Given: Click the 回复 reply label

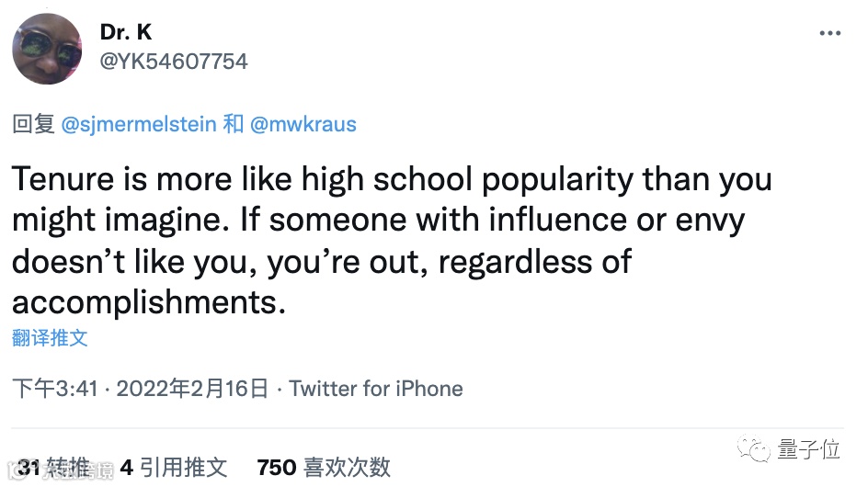Looking at the screenshot, I should [33, 124].
